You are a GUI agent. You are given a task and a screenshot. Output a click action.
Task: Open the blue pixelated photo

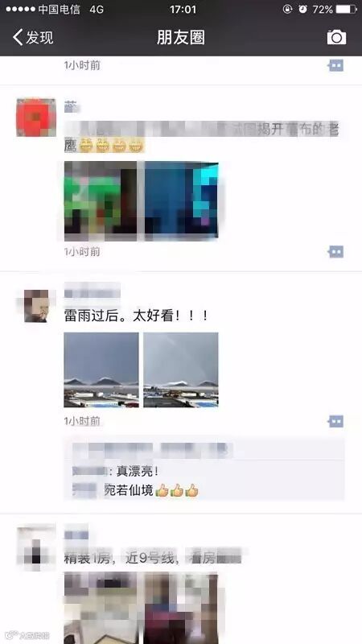[181, 200]
